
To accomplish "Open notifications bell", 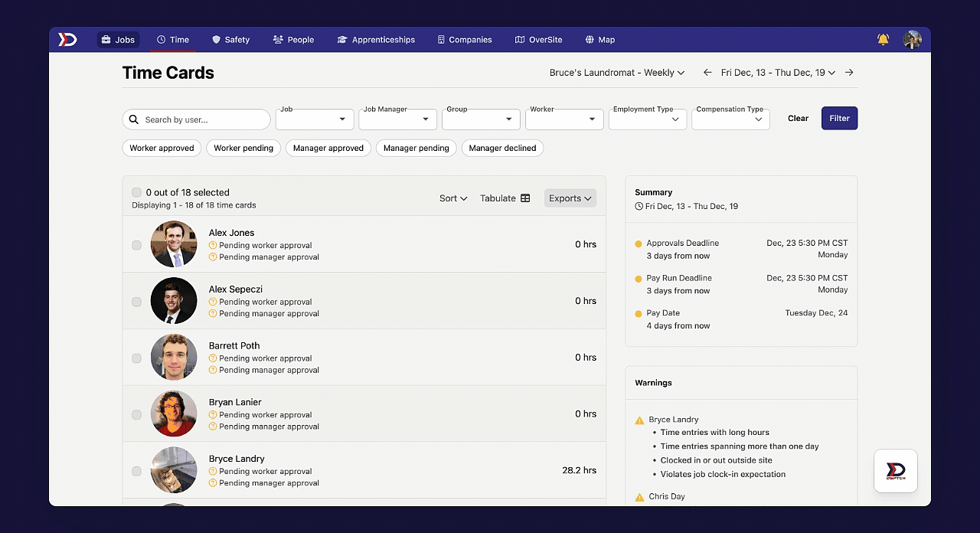I will 883,40.
